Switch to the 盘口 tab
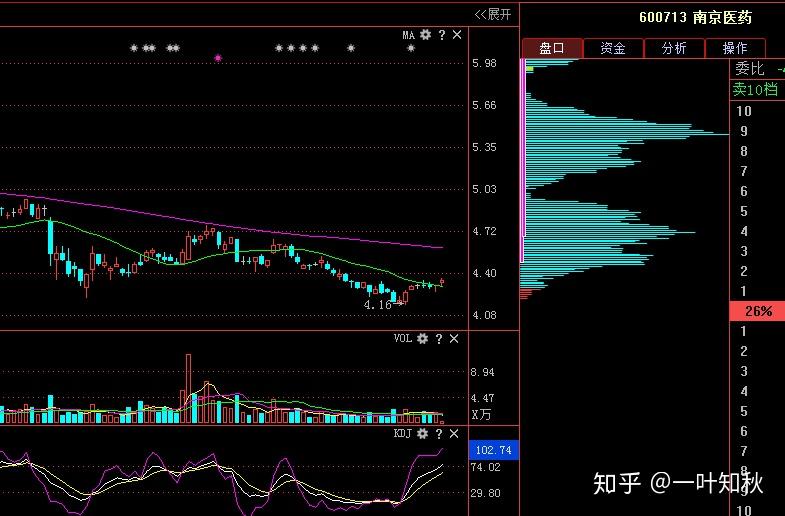785x516 pixels. coord(552,48)
